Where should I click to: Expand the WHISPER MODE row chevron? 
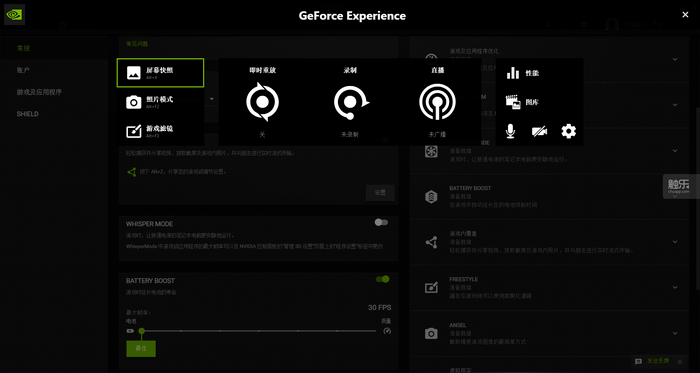(x=675, y=151)
